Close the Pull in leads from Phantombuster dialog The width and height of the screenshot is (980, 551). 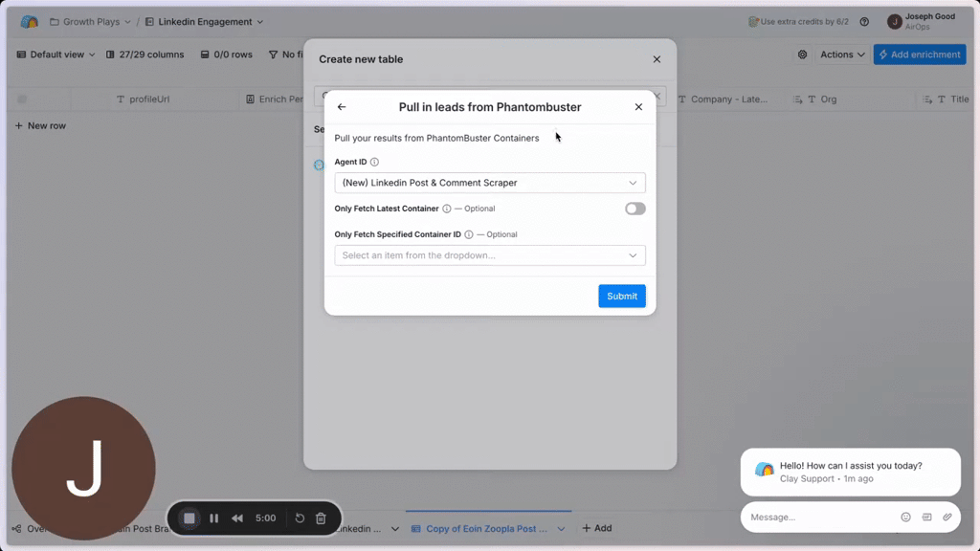tap(638, 107)
